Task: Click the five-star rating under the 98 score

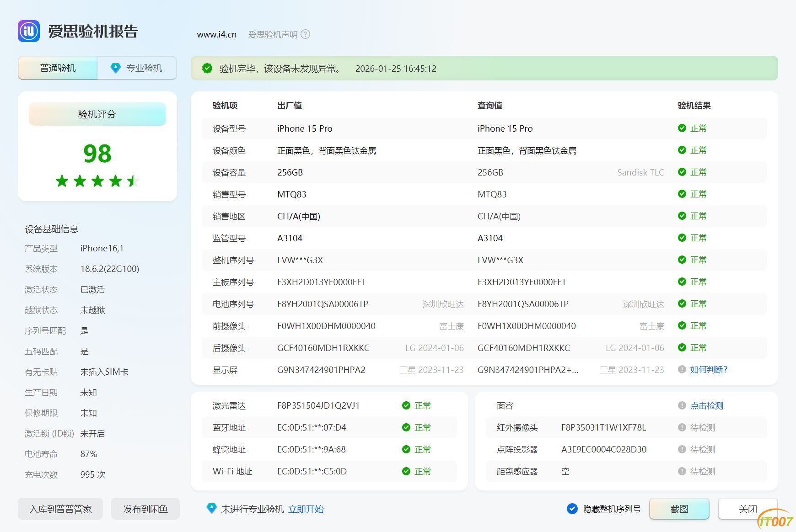Action: 97,181
